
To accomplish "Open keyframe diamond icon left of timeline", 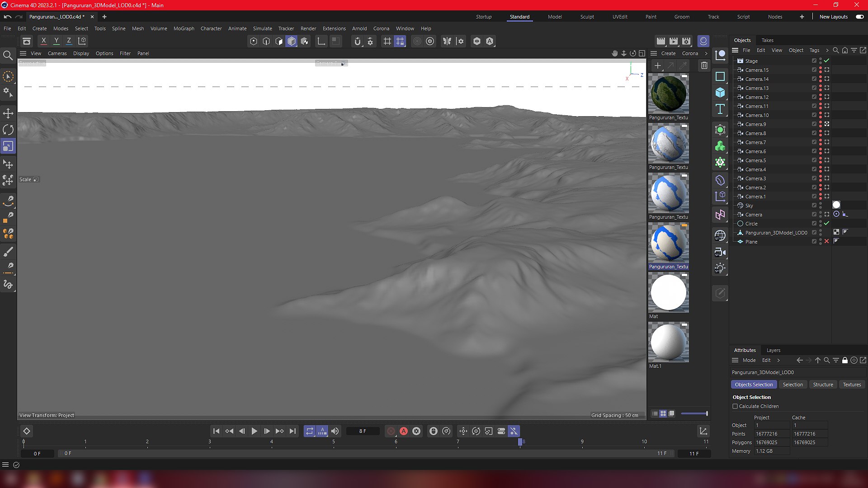I will (x=27, y=431).
